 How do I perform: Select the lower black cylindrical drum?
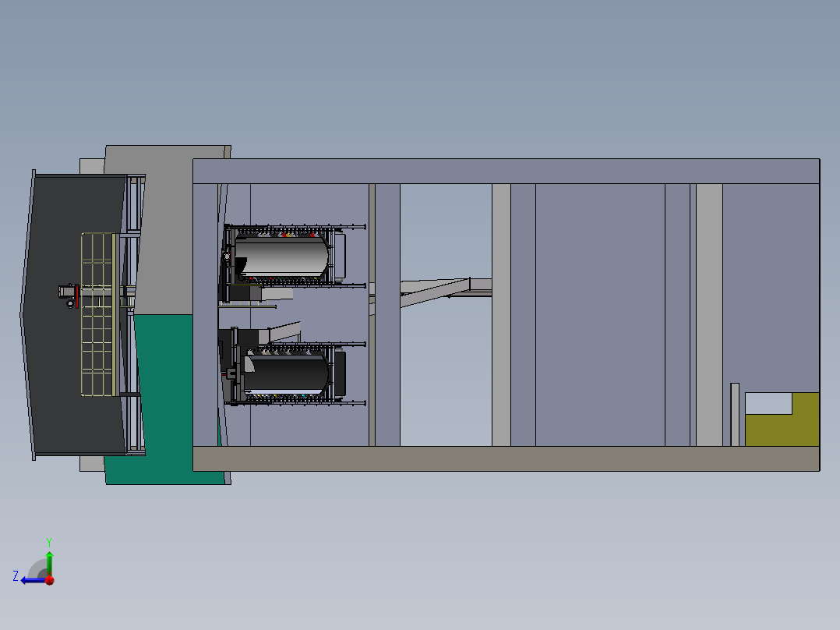[x=286, y=373]
